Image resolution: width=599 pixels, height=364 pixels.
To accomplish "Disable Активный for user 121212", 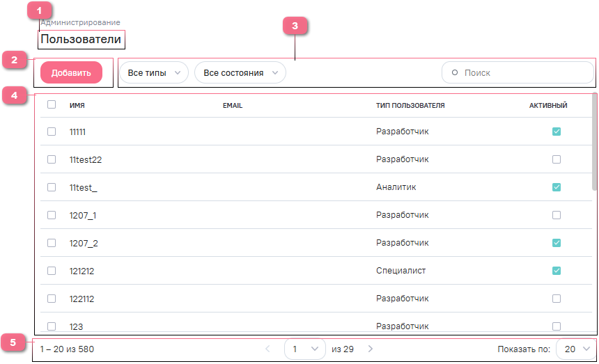I will [556, 271].
